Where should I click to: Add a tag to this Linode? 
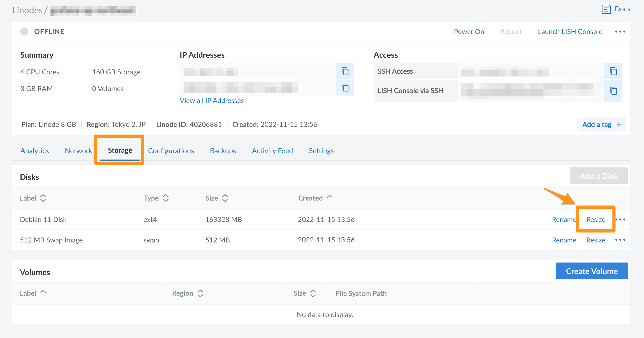point(601,124)
